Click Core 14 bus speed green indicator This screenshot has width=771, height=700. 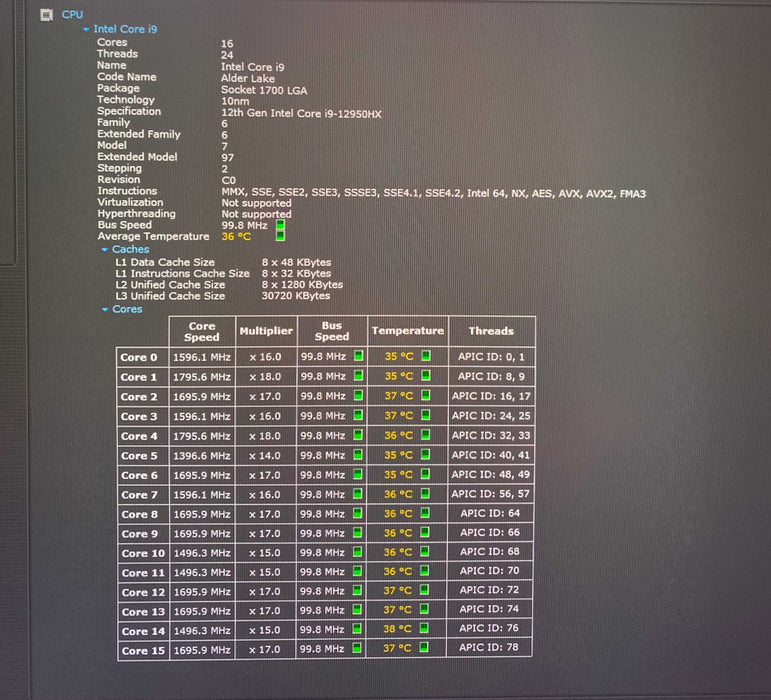357,629
